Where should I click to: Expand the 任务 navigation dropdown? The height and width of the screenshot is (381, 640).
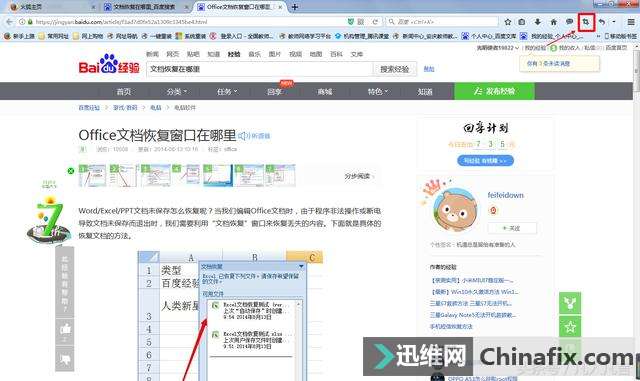(227, 92)
